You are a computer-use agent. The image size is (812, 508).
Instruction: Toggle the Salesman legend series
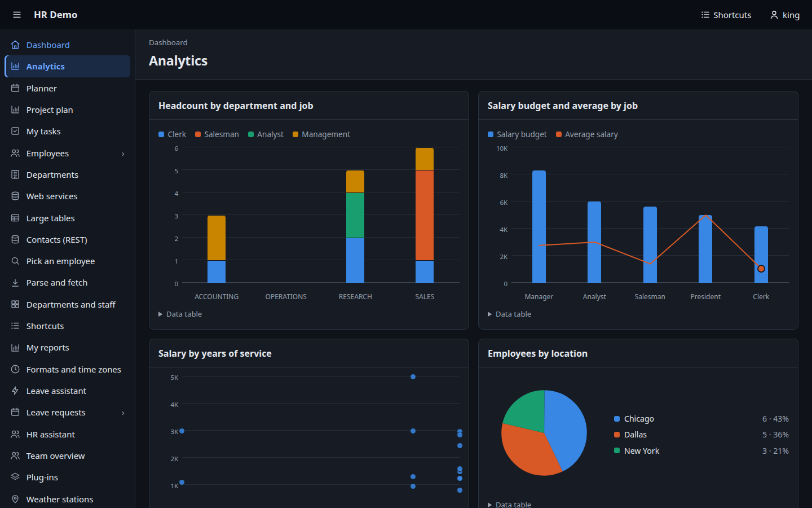217,134
